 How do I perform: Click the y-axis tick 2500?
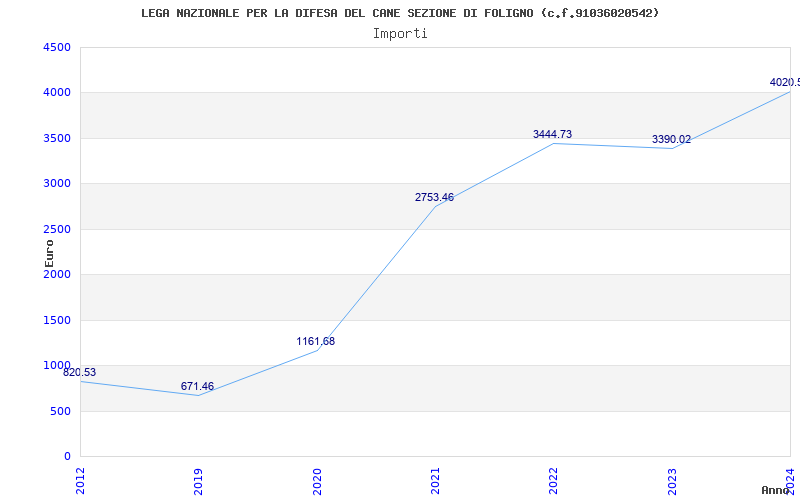pyautogui.click(x=57, y=230)
